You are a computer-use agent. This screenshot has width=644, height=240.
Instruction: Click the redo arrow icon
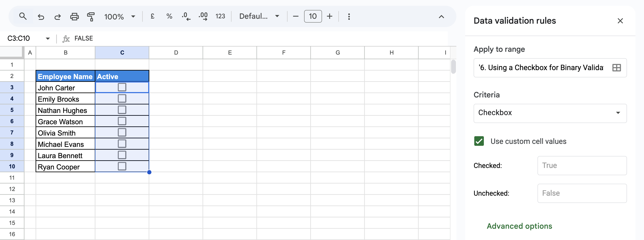point(57,17)
